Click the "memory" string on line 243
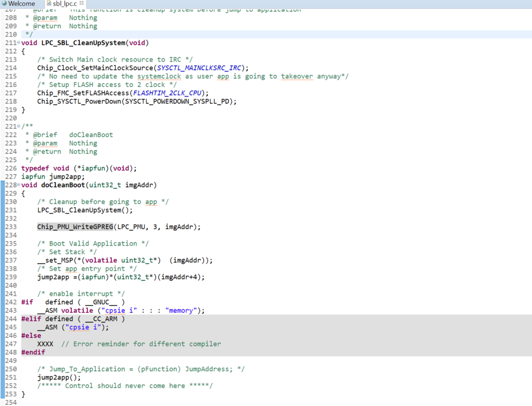This screenshot has width=532, height=406. coord(181,311)
